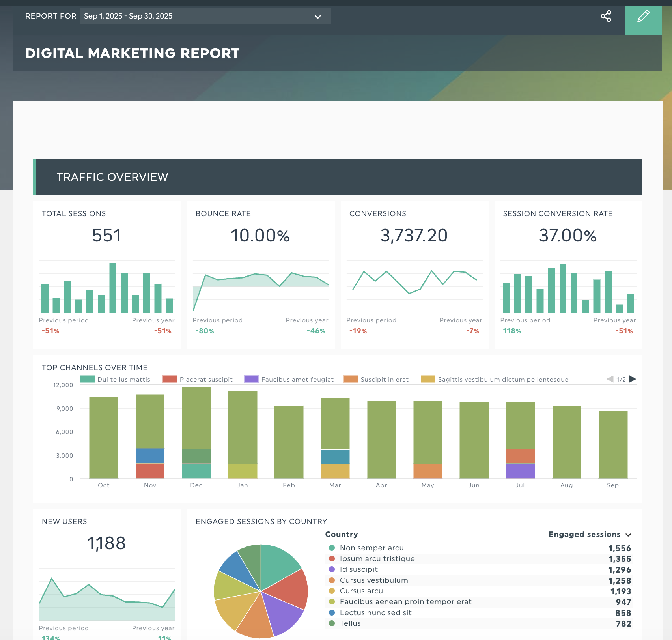Go to next legend page arrow

pos(633,379)
